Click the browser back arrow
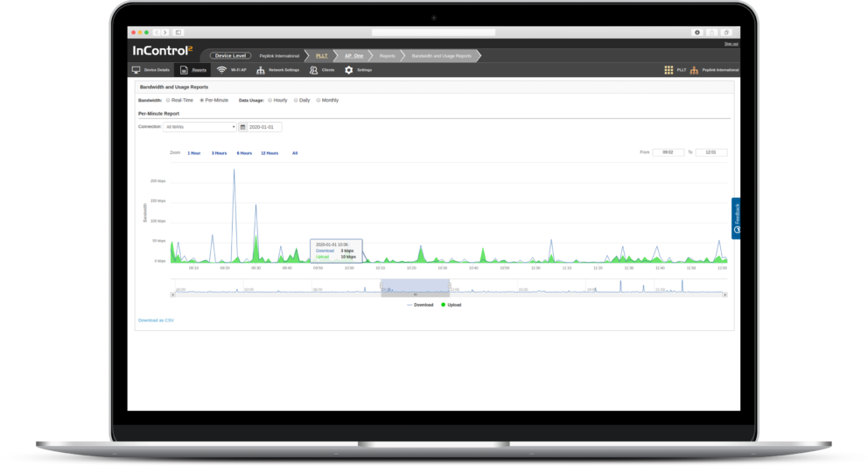Viewport: 868px width, 466px height. point(157,32)
